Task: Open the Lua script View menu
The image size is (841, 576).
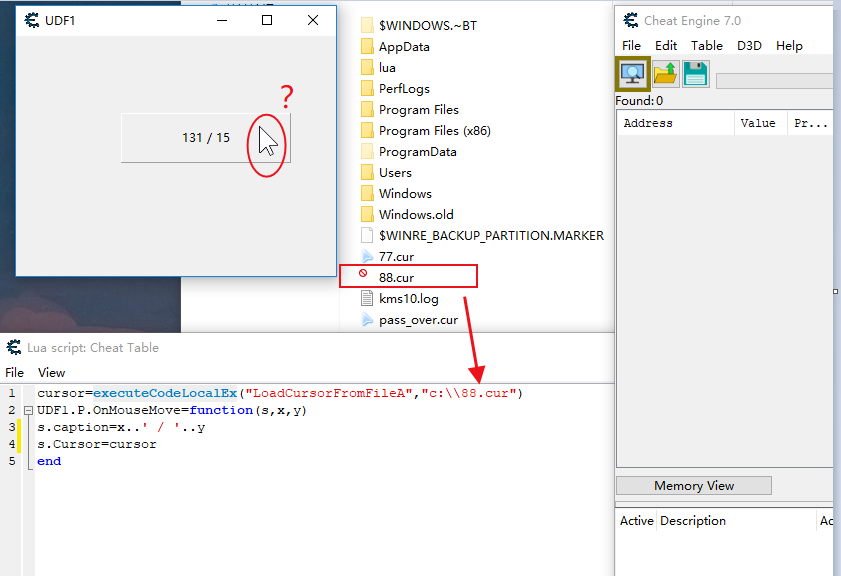Action: [51, 372]
